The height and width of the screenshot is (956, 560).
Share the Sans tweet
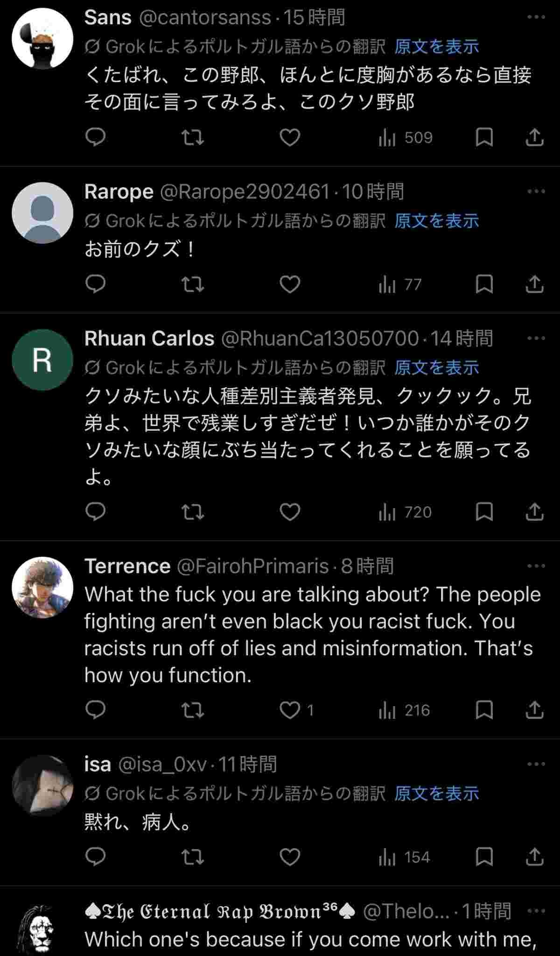pos(534,137)
